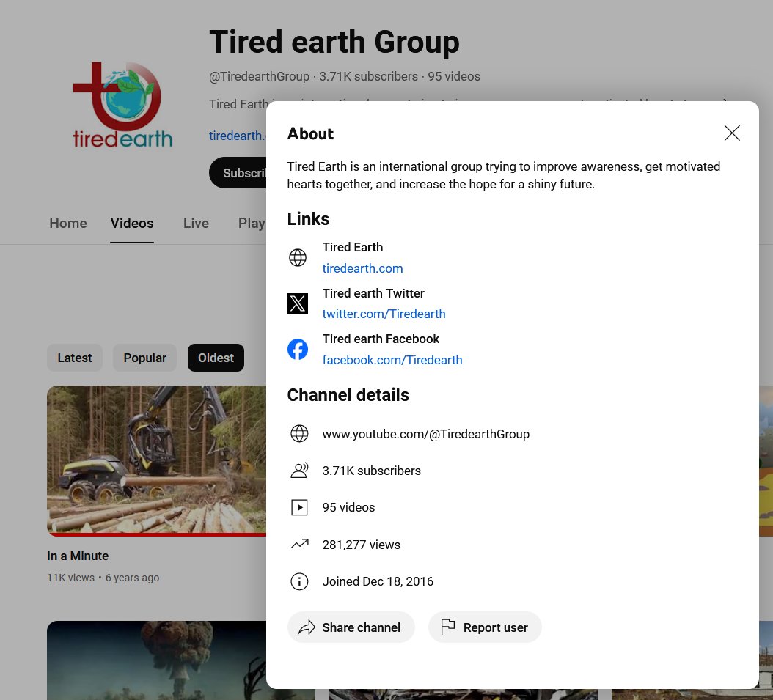Viewport: 773px width, 700px height.
Task: Switch to the Home tab
Action: coord(68,223)
